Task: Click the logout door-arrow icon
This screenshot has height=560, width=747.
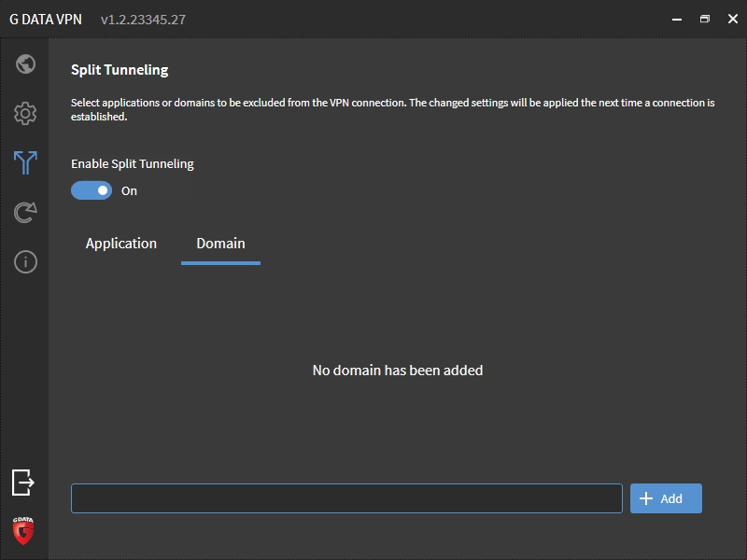Action: point(23,483)
